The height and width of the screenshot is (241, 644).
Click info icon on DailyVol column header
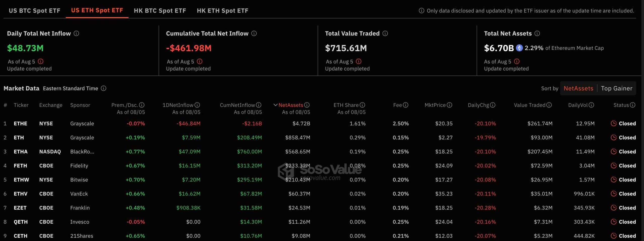(591, 105)
